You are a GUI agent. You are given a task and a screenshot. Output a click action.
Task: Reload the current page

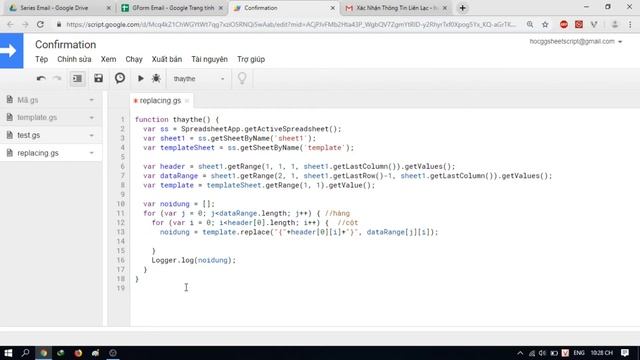coord(40,24)
